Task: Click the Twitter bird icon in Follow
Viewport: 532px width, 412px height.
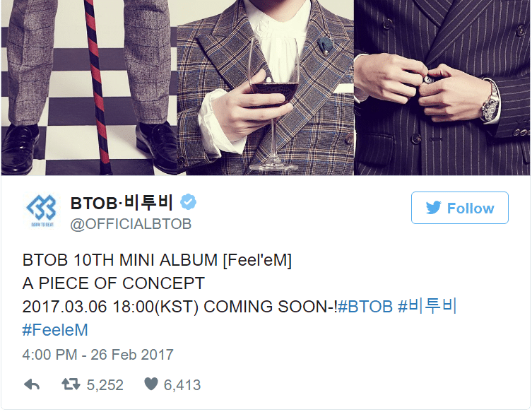Action: 433,208
